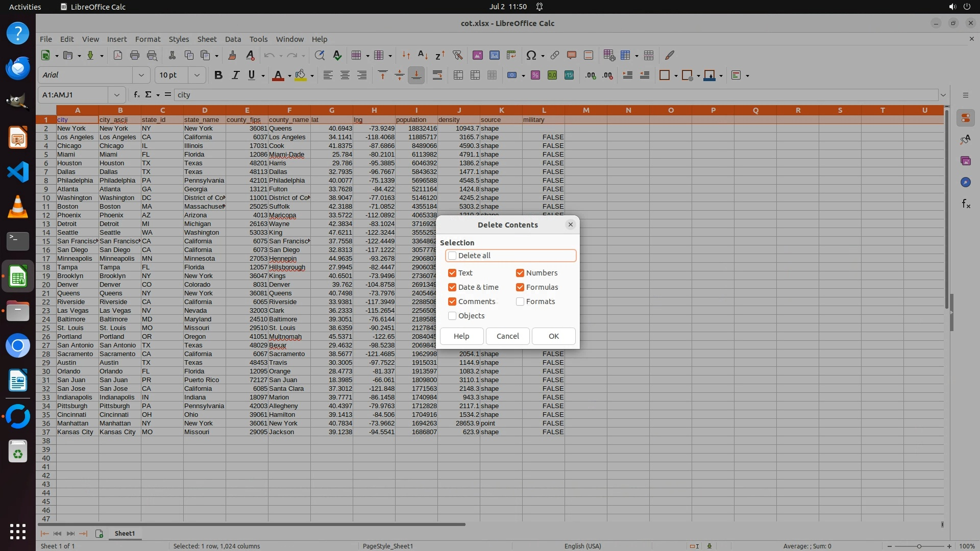The image size is (980, 551).
Task: Expand the Name Box dropdown arrow
Action: [x=117, y=95]
